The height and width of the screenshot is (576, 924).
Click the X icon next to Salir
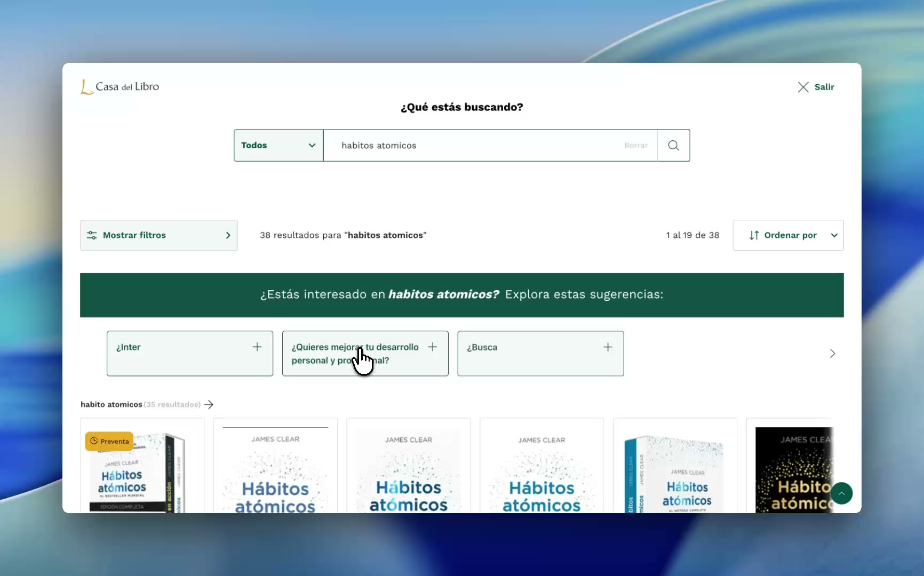click(x=803, y=87)
